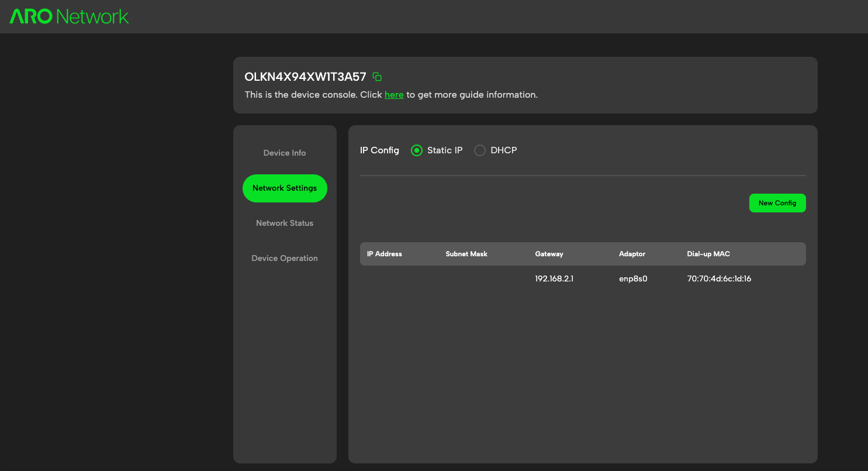The width and height of the screenshot is (868, 471).
Task: Select the gateway value 192.168.2.1
Action: pos(553,279)
